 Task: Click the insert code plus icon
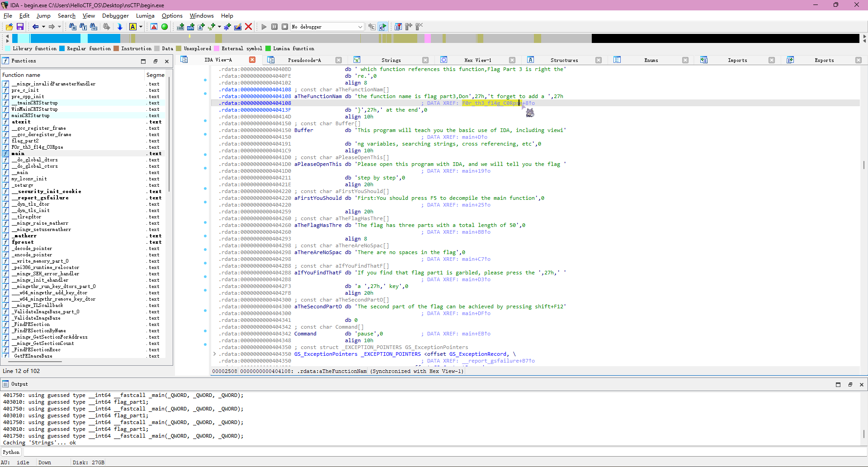pos(180,27)
